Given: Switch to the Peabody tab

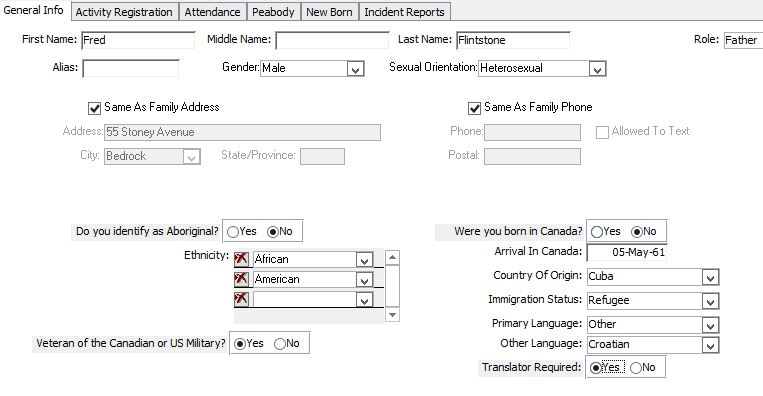Looking at the screenshot, I should coord(273,12).
